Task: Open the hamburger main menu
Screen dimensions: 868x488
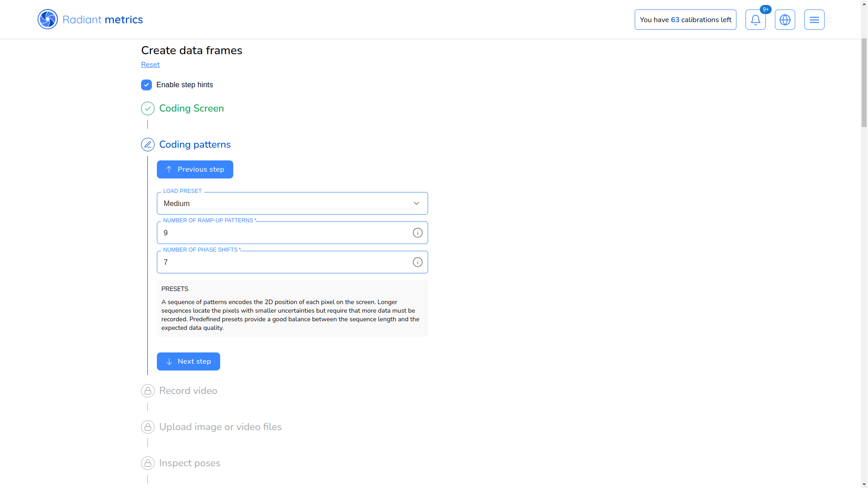Action: pyautogui.click(x=814, y=20)
